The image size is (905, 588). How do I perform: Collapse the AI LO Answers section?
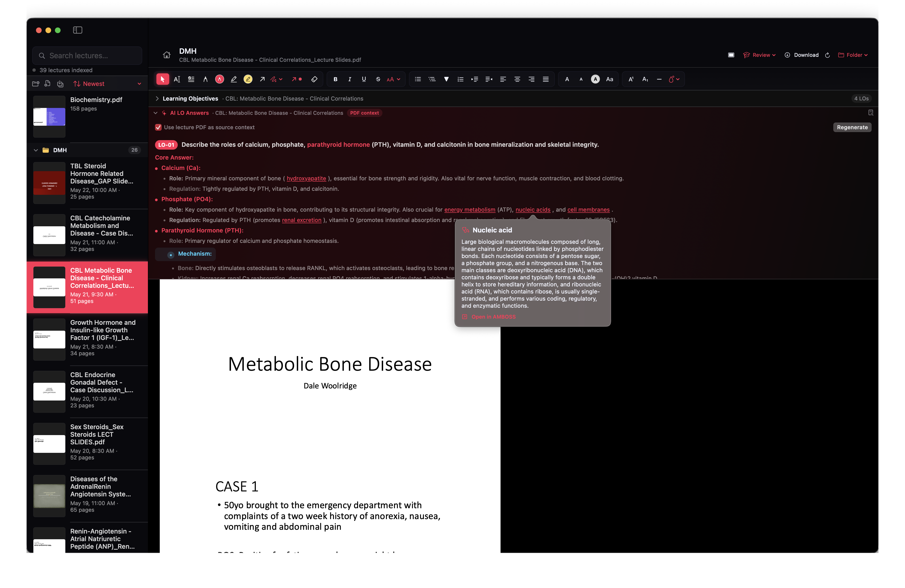click(x=155, y=113)
